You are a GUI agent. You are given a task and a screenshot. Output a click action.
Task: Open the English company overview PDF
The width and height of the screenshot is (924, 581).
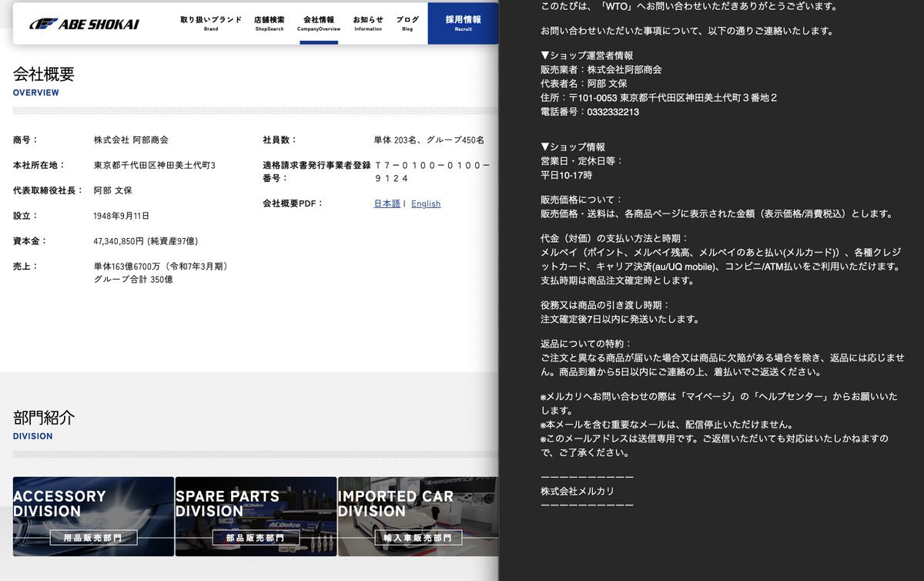(426, 204)
